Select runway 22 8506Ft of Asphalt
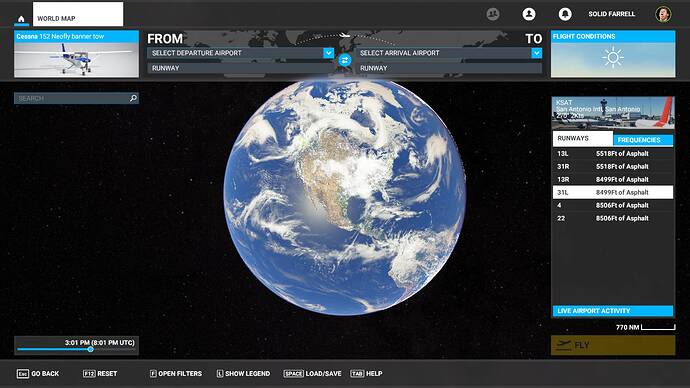The height and width of the screenshot is (388, 690). [x=613, y=218]
